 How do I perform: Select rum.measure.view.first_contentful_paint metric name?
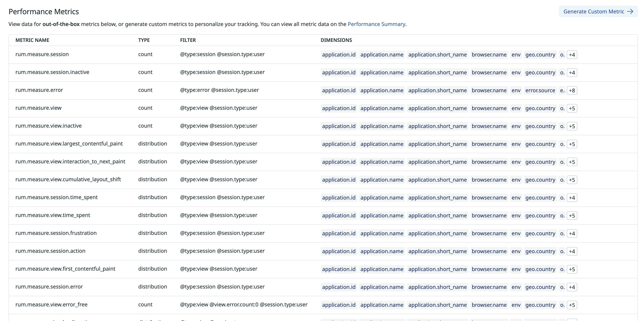point(65,269)
